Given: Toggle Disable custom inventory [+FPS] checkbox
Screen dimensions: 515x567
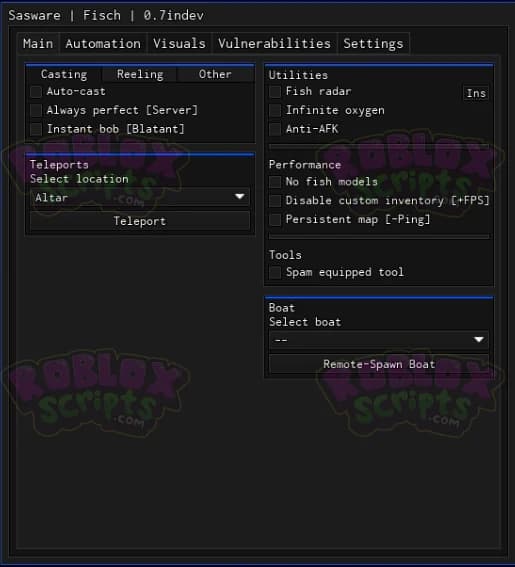Looking at the screenshot, I should pyautogui.click(x=275, y=201).
